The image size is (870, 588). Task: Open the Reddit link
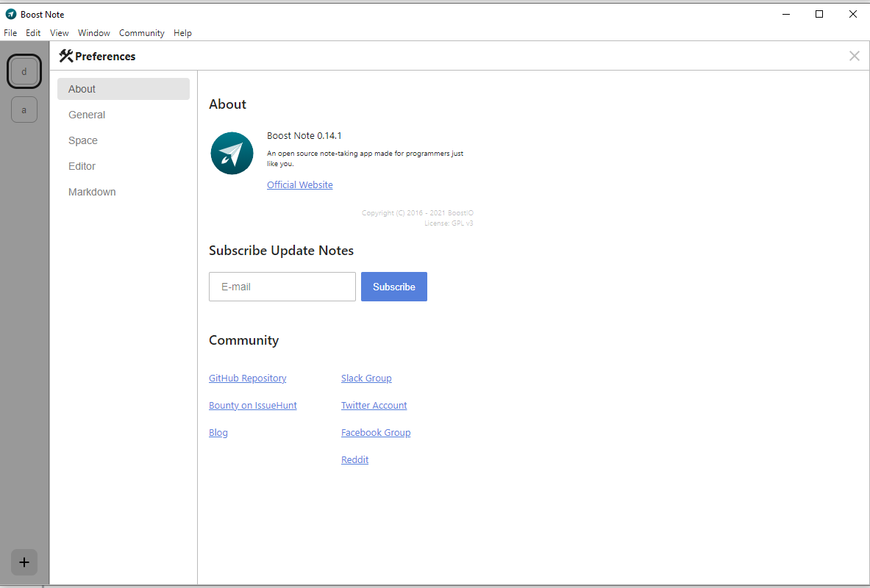(354, 460)
